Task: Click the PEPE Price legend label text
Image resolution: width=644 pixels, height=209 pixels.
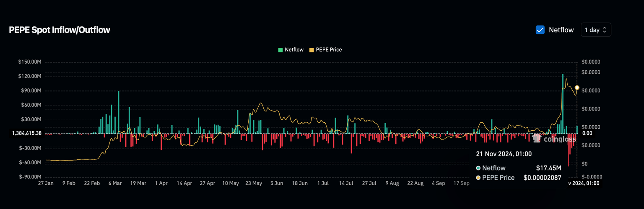Action: (x=329, y=50)
